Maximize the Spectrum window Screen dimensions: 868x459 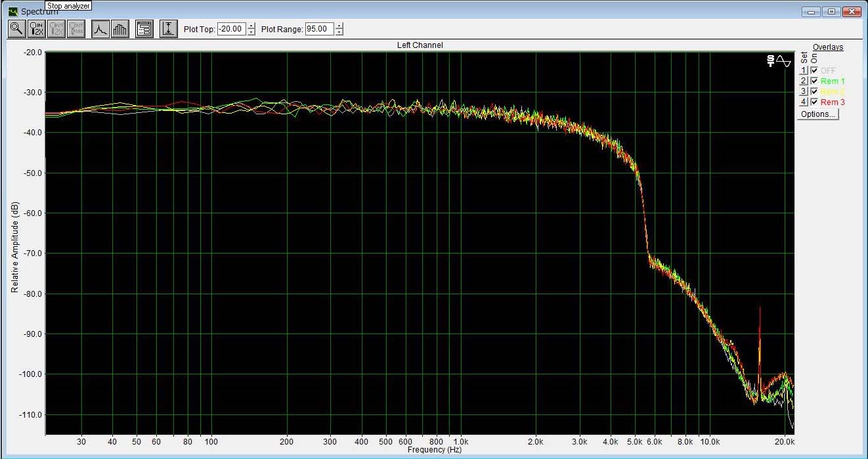pyautogui.click(x=831, y=11)
